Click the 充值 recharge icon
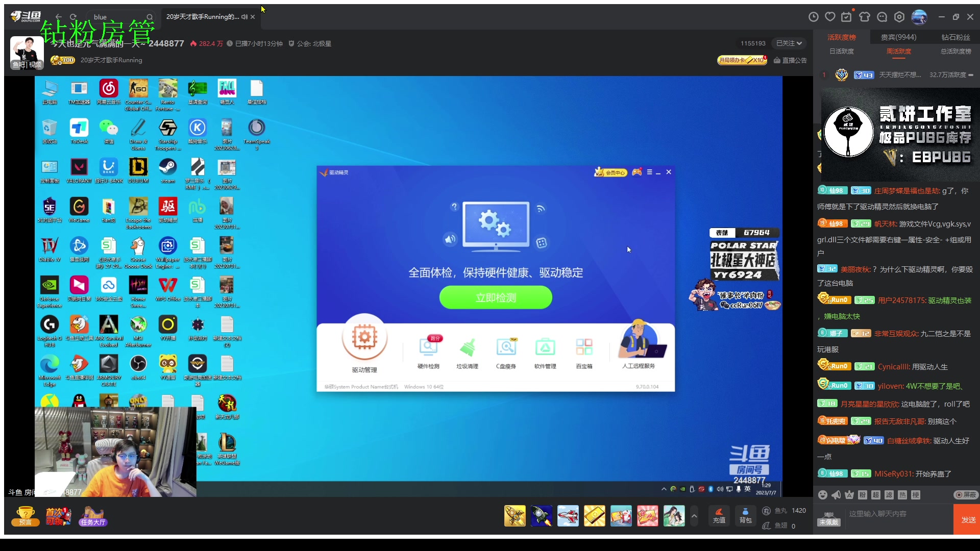The height and width of the screenshot is (551, 980). pyautogui.click(x=719, y=515)
